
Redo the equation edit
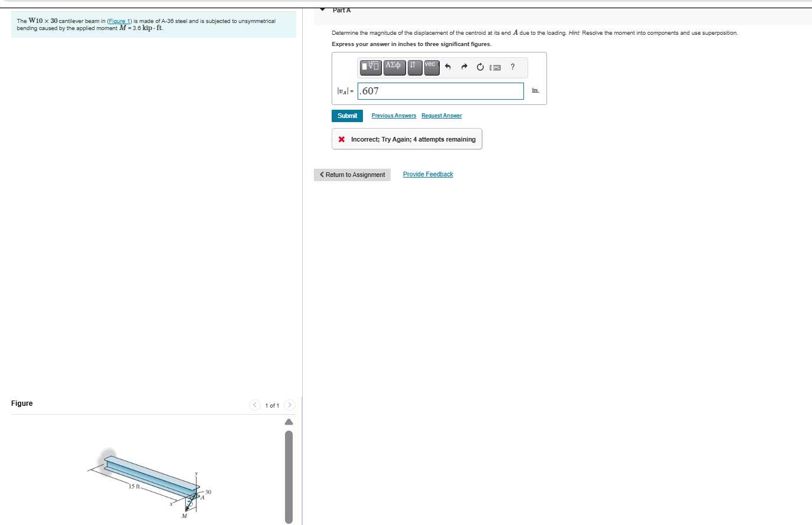pos(464,67)
